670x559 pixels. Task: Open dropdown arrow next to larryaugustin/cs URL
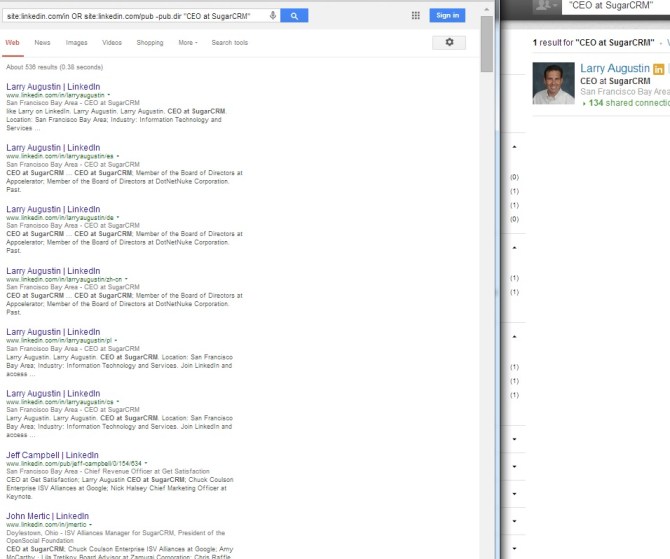(118, 401)
